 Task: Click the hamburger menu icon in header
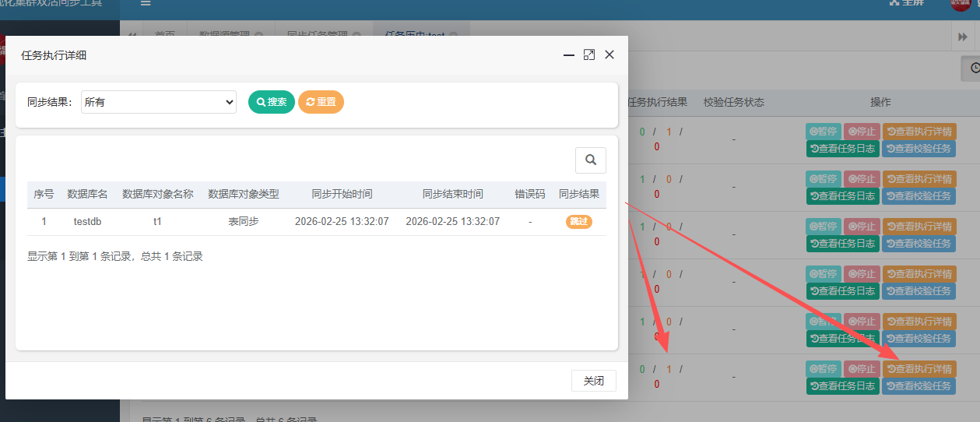pyautogui.click(x=146, y=3)
